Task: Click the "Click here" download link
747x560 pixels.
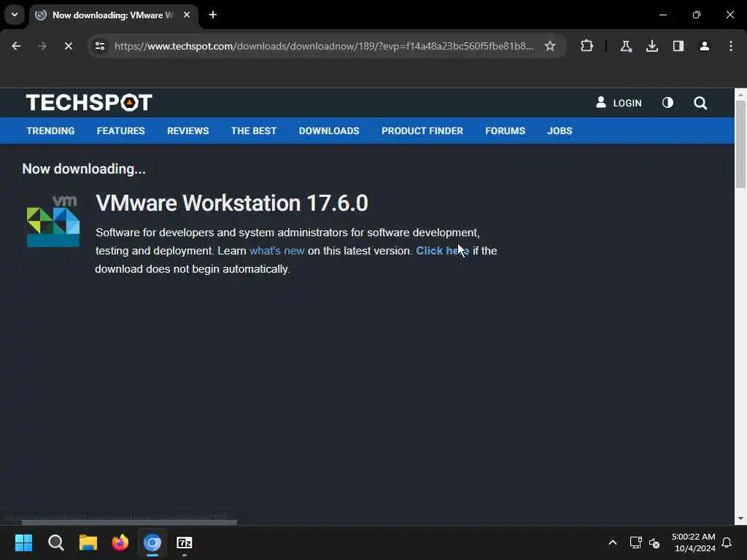Action: click(x=443, y=251)
